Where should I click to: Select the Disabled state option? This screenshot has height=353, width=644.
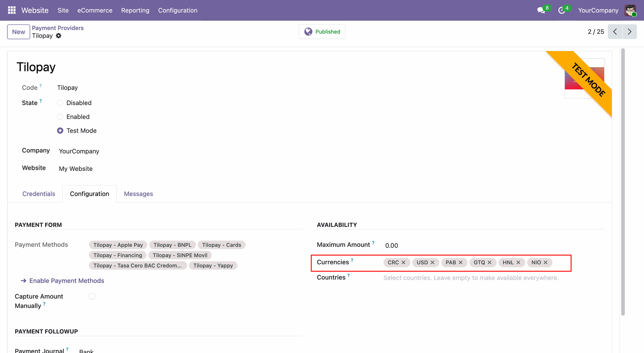pos(60,103)
